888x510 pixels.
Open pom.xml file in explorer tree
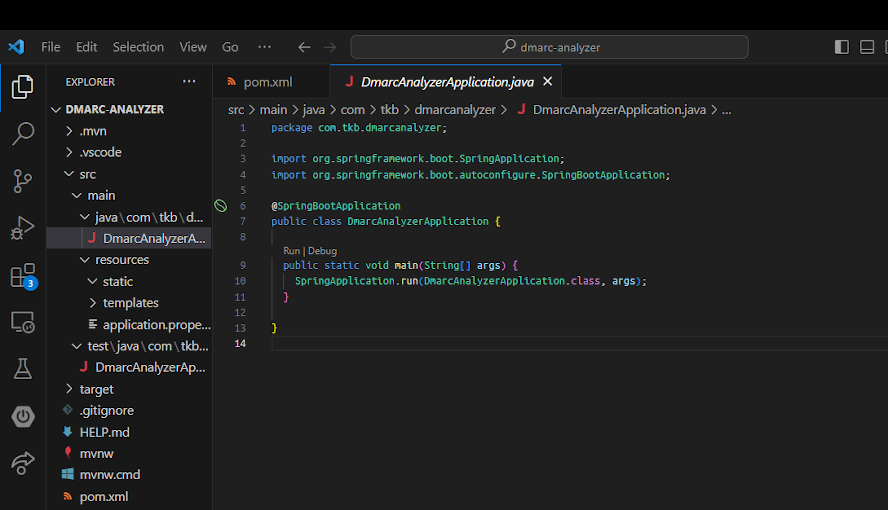(x=130, y=496)
